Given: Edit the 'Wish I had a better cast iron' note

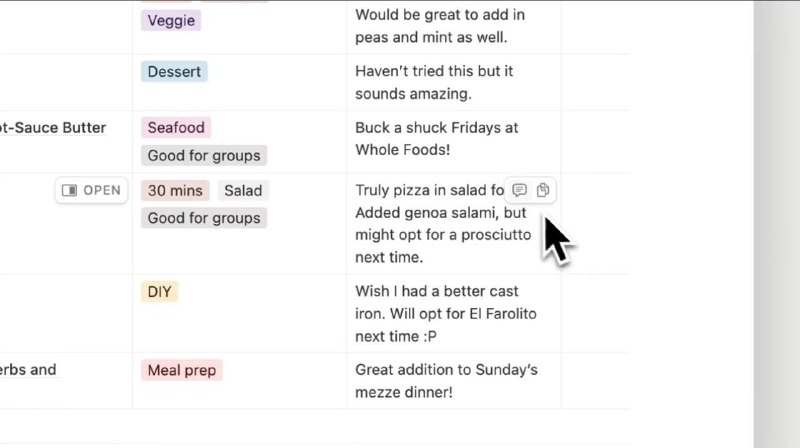Looking at the screenshot, I should coord(454,313).
